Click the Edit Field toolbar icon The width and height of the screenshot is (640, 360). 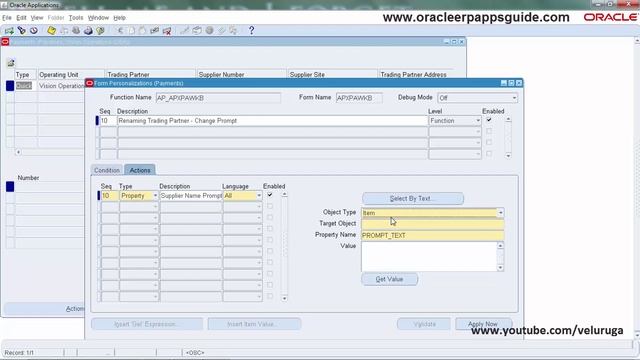pyautogui.click(x=185, y=31)
